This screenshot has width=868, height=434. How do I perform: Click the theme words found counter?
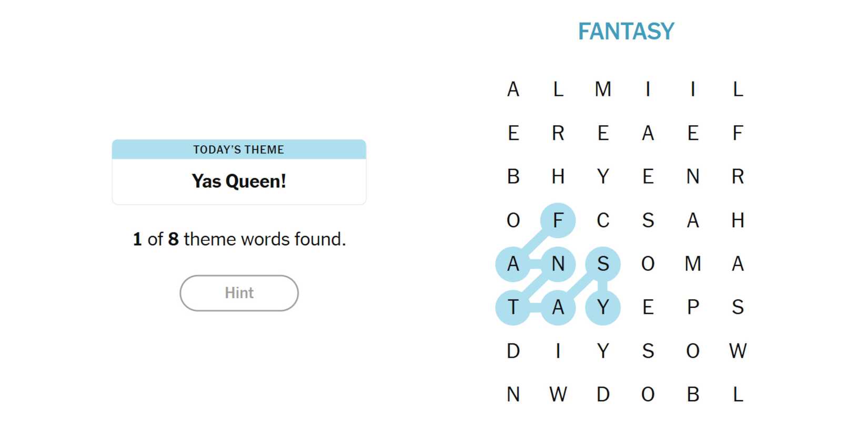[239, 239]
